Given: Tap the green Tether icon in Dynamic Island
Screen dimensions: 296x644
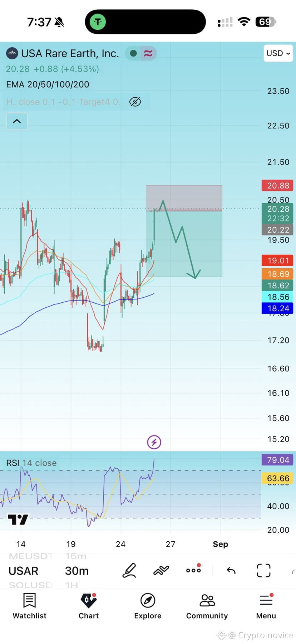Looking at the screenshot, I should click(x=98, y=22).
